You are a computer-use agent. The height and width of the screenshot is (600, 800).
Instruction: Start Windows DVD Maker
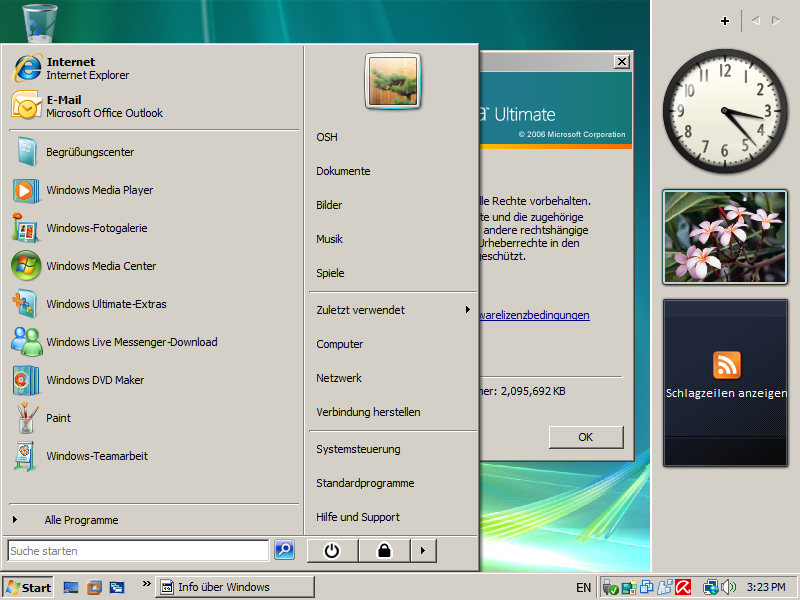click(x=94, y=380)
